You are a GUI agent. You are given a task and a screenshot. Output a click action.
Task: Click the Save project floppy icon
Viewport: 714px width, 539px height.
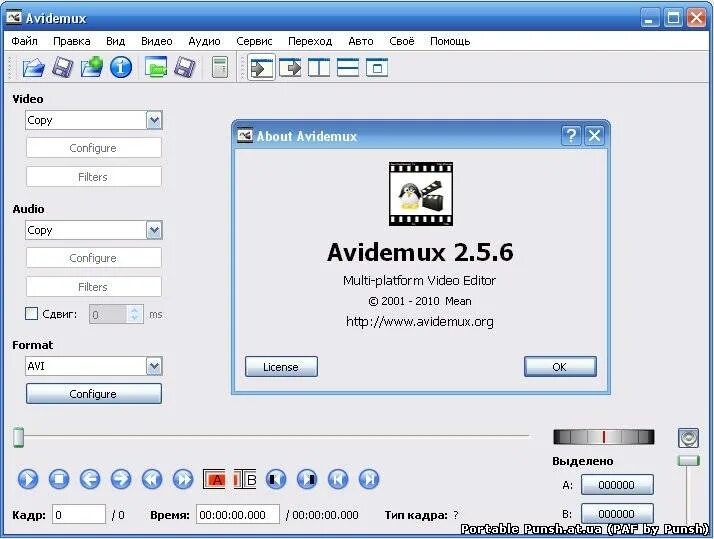click(x=185, y=68)
